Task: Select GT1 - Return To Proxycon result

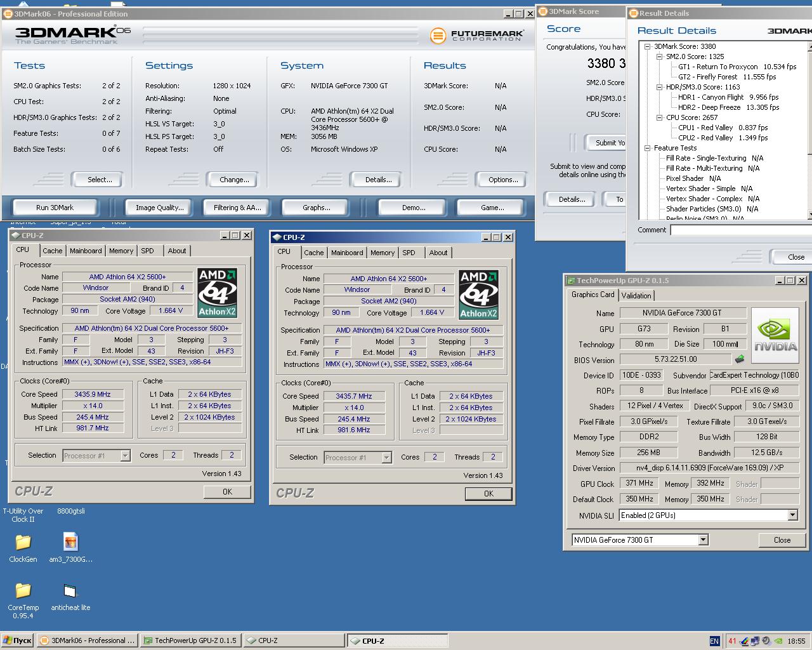Action: tap(737, 67)
